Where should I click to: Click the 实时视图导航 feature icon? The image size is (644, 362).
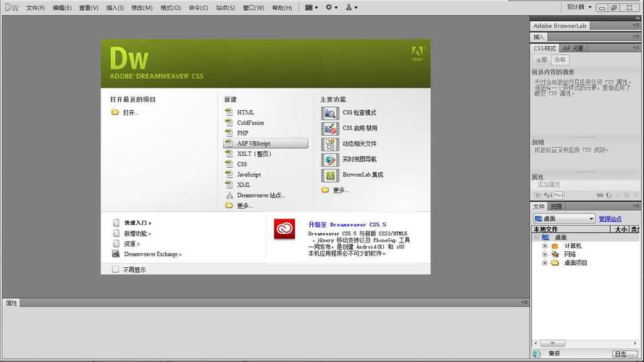pyautogui.click(x=330, y=160)
